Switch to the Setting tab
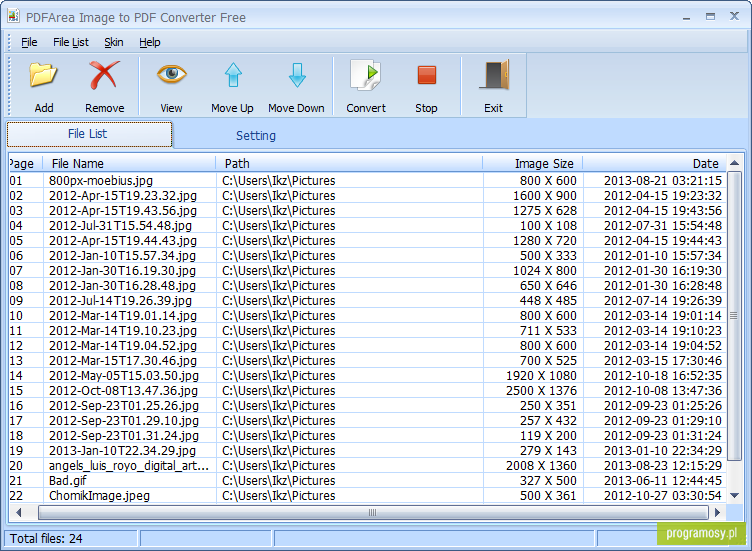This screenshot has height=551, width=752. [x=256, y=136]
